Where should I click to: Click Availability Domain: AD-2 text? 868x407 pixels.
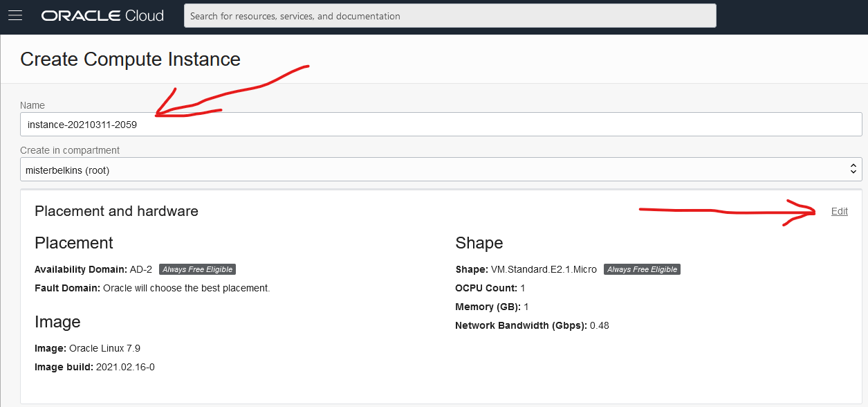(93, 269)
